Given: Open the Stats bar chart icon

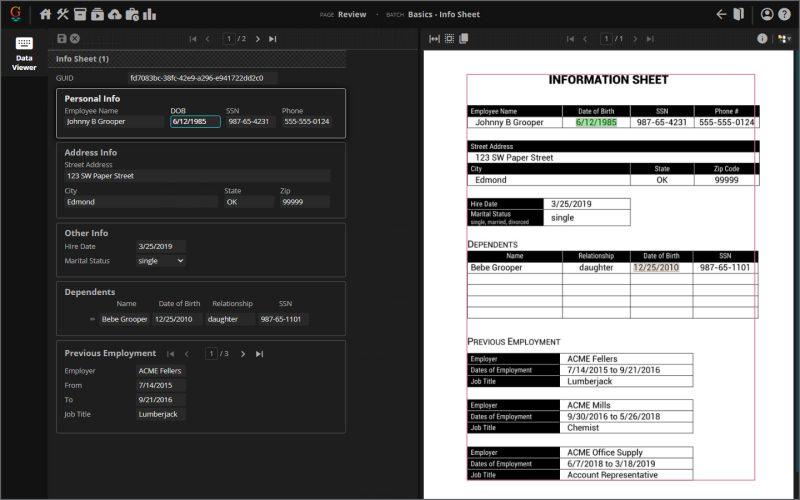Looking at the screenshot, I should pyautogui.click(x=149, y=14).
